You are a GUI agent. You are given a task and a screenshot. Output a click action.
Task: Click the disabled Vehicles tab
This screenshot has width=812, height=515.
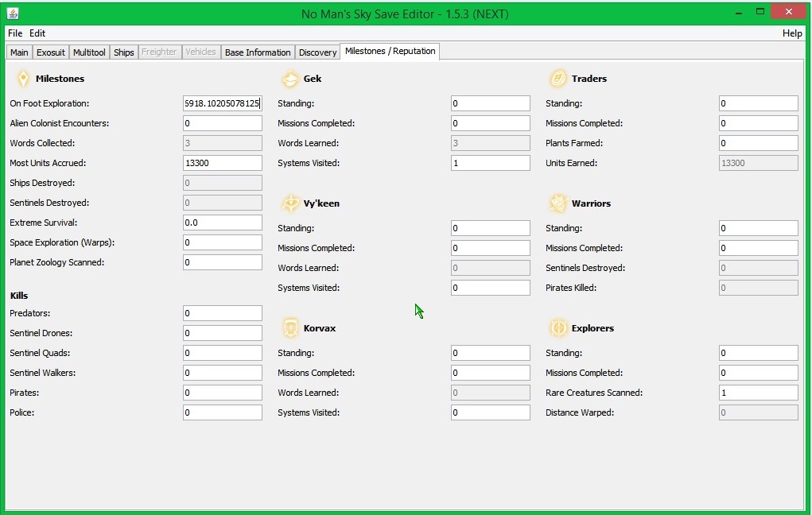click(x=200, y=52)
